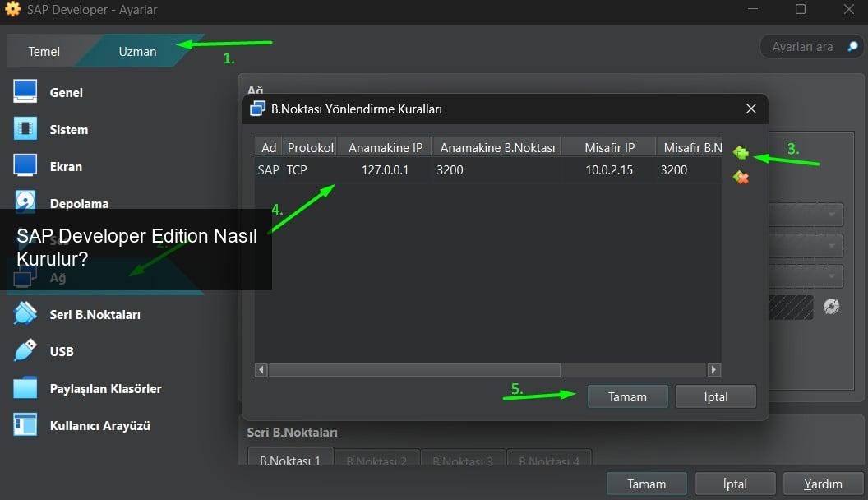Select the Seri B.Noktaları category
This screenshot has width=868, height=500.
click(x=95, y=314)
